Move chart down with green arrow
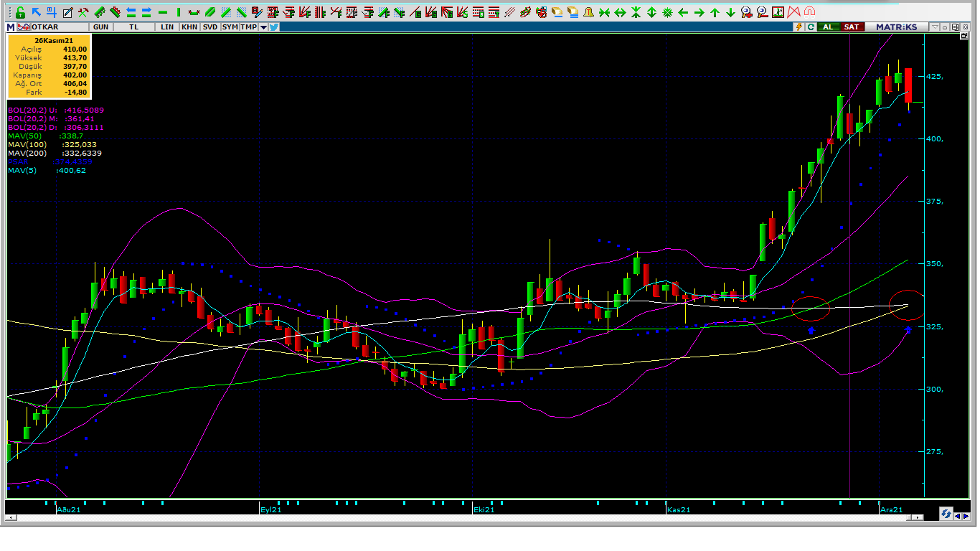Screen dimensions: 980x551 pyautogui.click(x=730, y=12)
